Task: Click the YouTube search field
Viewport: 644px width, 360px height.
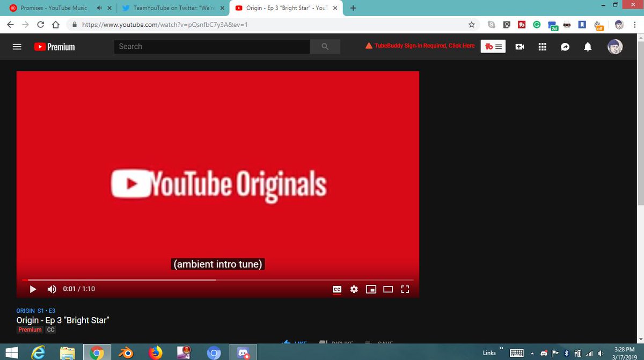Action: click(212, 47)
